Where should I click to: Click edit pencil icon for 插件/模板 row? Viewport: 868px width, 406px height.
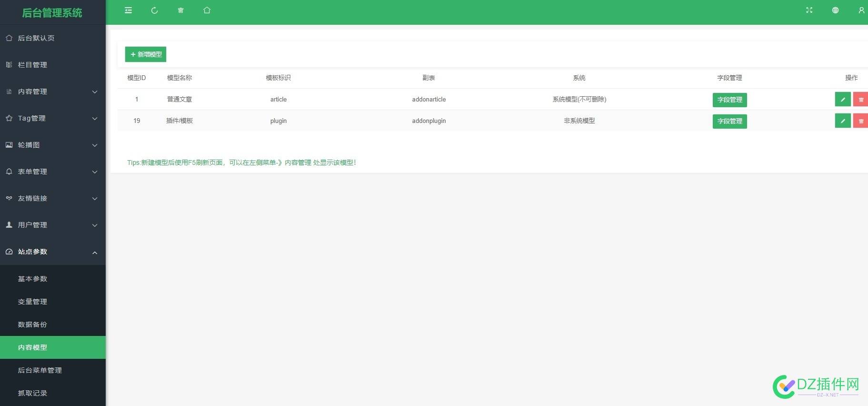(x=843, y=121)
